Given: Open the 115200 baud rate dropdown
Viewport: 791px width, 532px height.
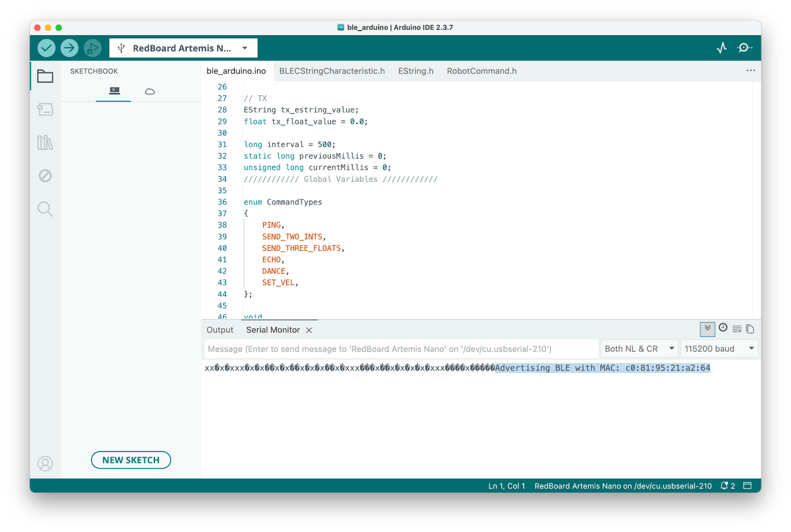Looking at the screenshot, I should (x=719, y=349).
